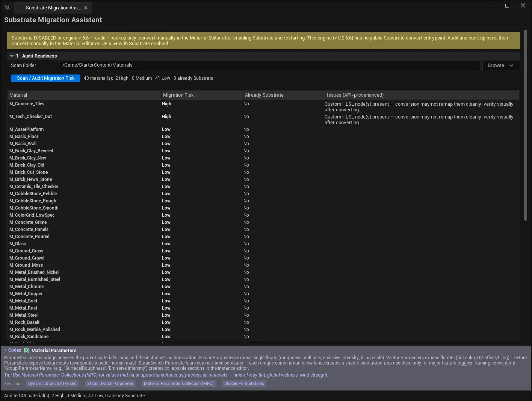Select the M_Tech_Checker_Dot material row

(x=263, y=120)
